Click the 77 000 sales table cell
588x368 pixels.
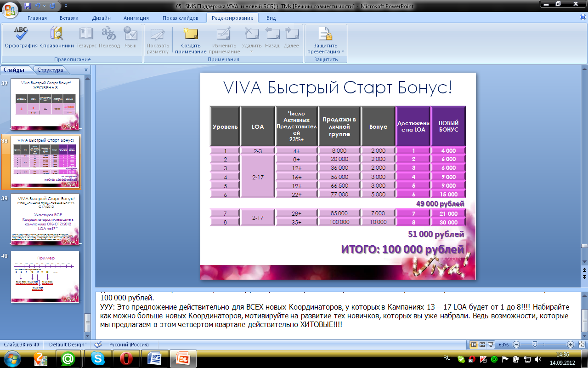click(x=339, y=194)
